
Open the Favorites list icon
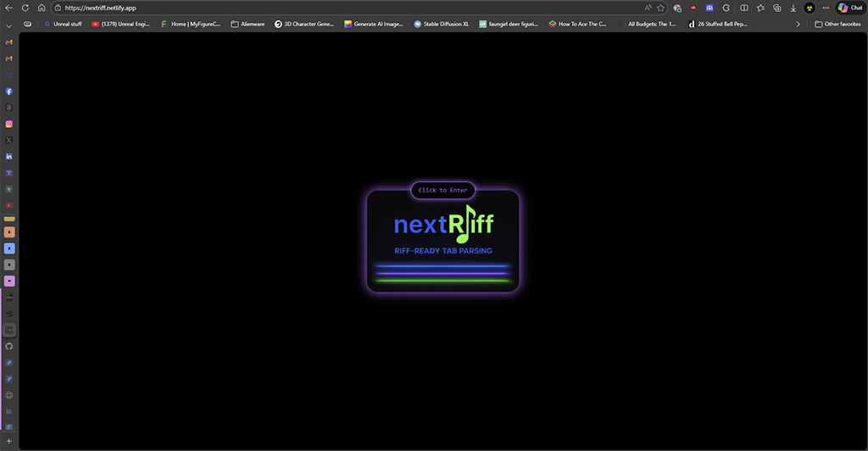coord(760,8)
